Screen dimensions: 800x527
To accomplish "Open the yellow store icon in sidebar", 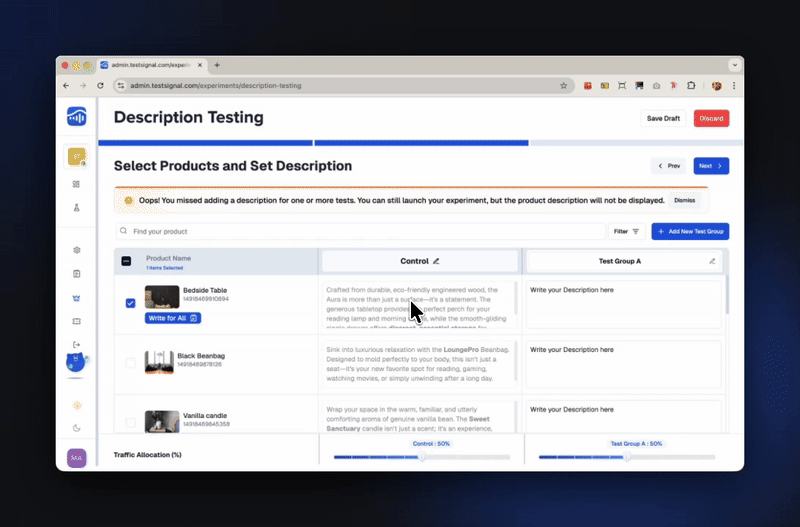I will click(x=77, y=157).
